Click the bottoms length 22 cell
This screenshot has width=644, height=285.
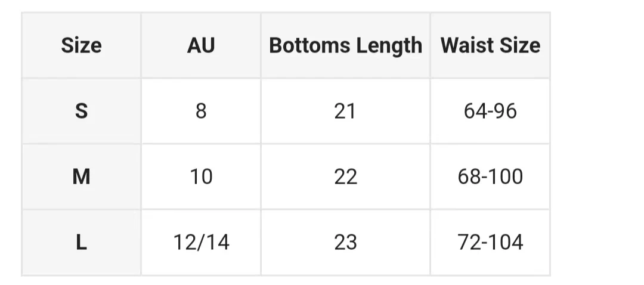pos(345,176)
